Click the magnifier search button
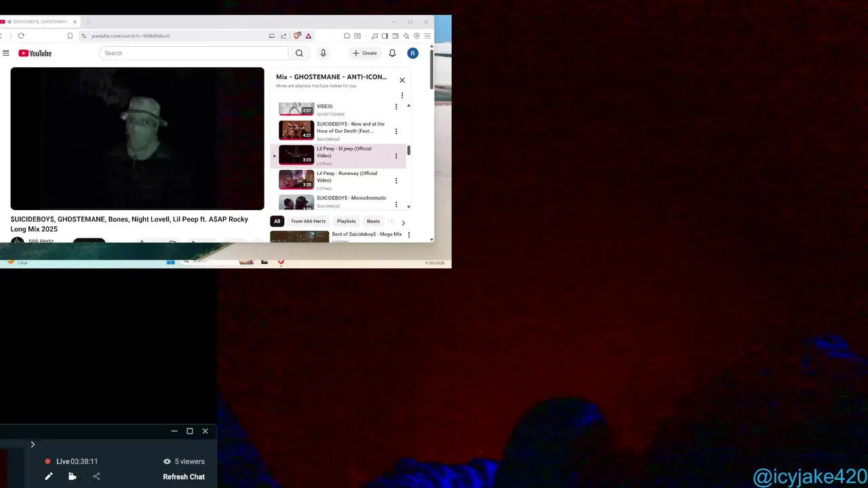The height and width of the screenshot is (488, 868). pos(299,53)
